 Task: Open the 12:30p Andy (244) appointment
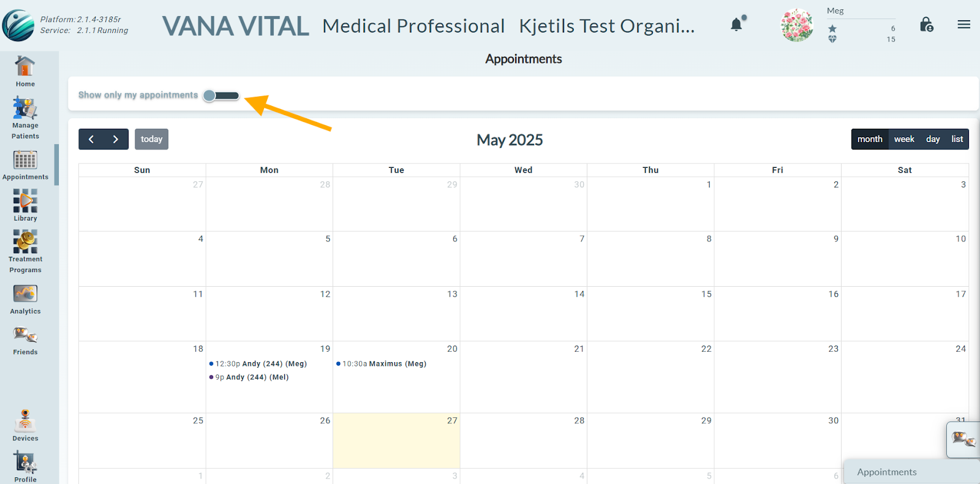pyautogui.click(x=258, y=364)
